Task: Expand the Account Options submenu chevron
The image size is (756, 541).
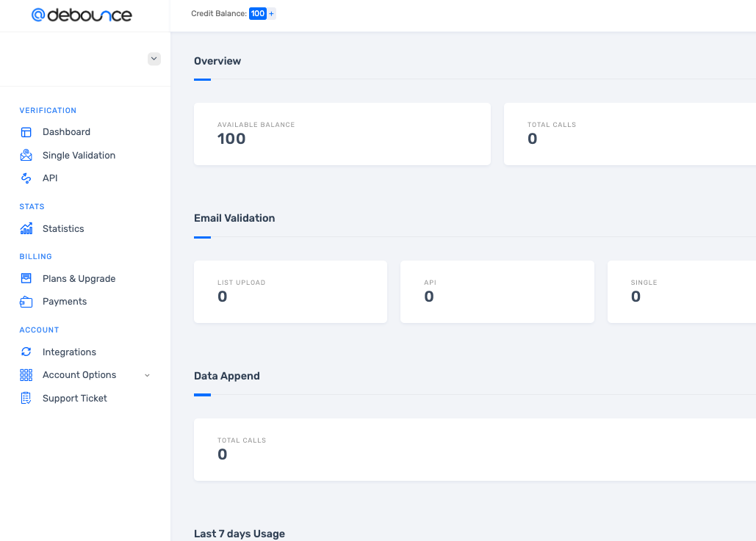Action: (147, 375)
